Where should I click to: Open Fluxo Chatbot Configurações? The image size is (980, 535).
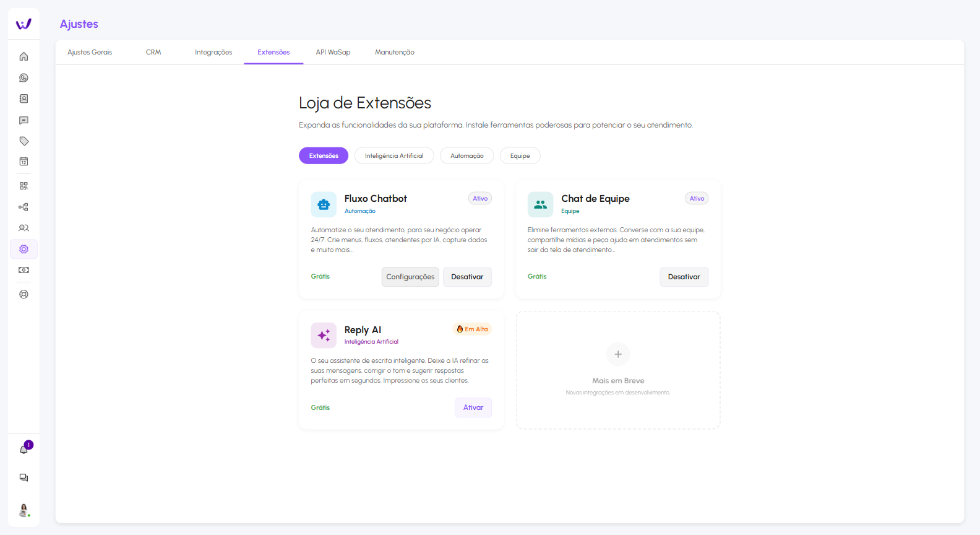point(410,277)
